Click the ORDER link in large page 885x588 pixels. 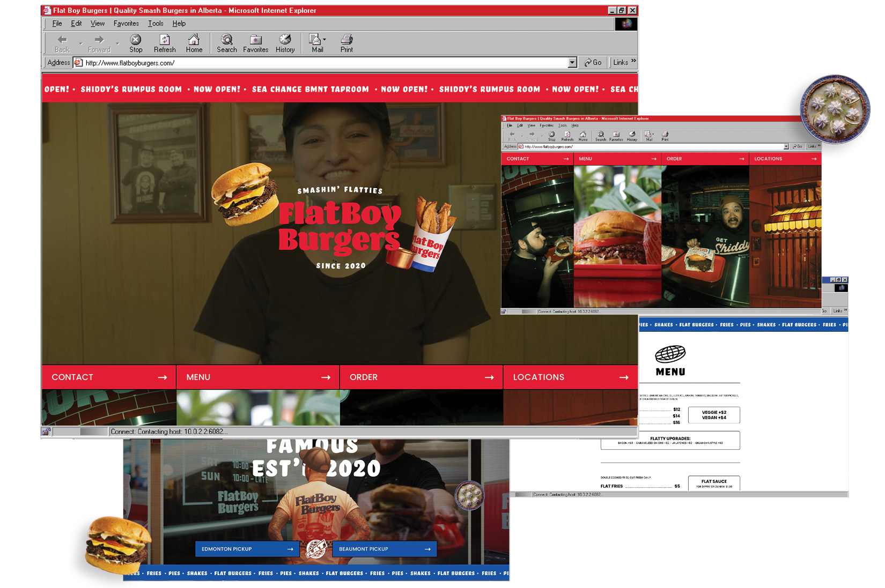422,377
